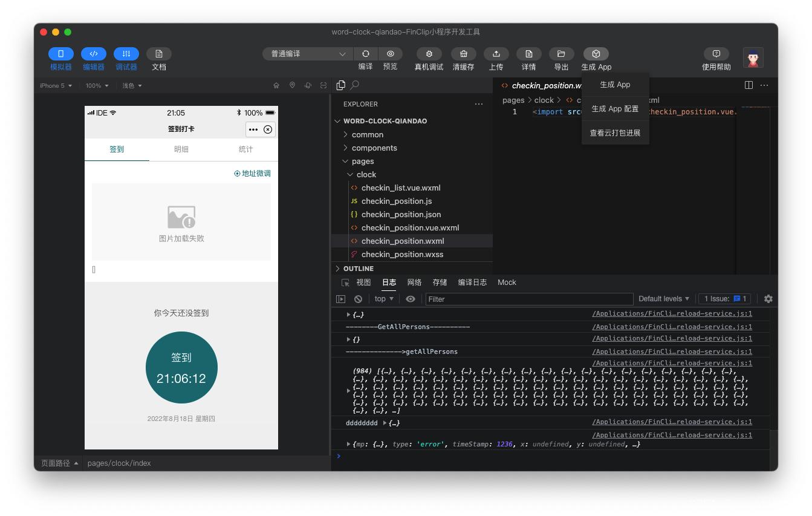Click the clear console icon
Image resolution: width=812 pixels, height=516 pixels.
pyautogui.click(x=358, y=299)
